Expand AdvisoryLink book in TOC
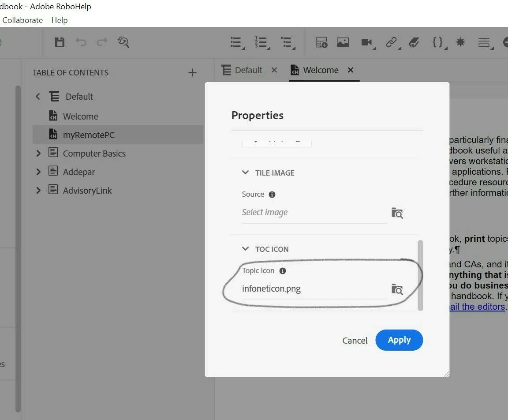 coord(38,190)
